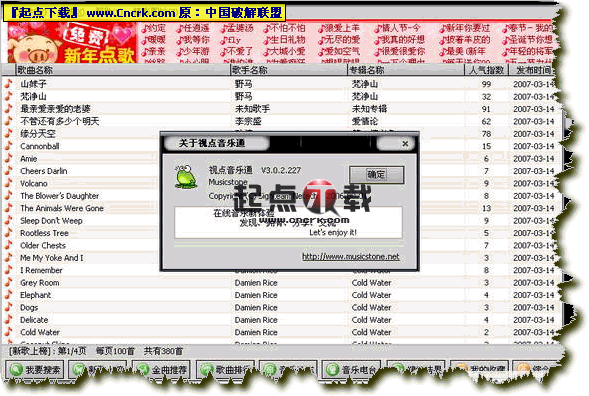Click music note icon beside Grey Room
Screen dimensions: 589x396
[8, 282]
